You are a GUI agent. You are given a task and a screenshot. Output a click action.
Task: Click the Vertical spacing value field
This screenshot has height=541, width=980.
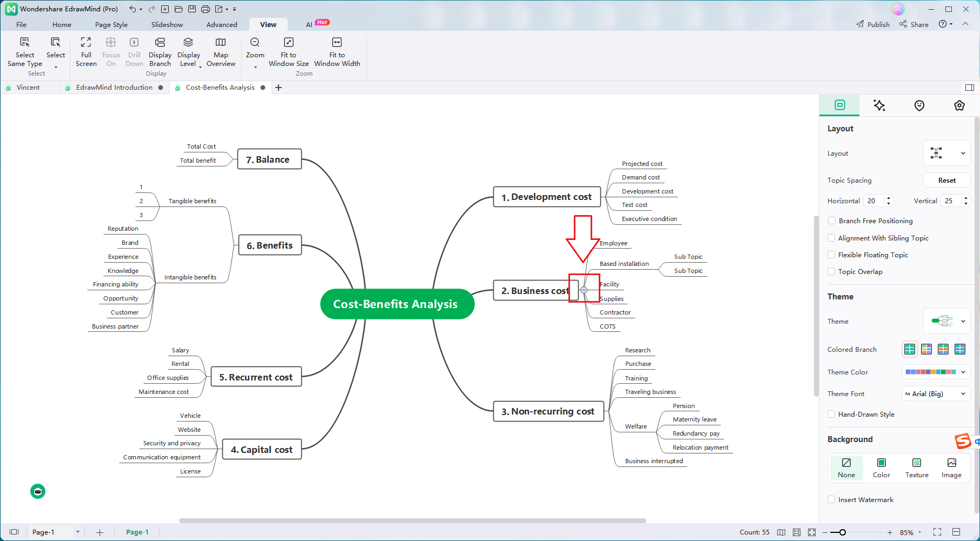pyautogui.click(x=952, y=201)
